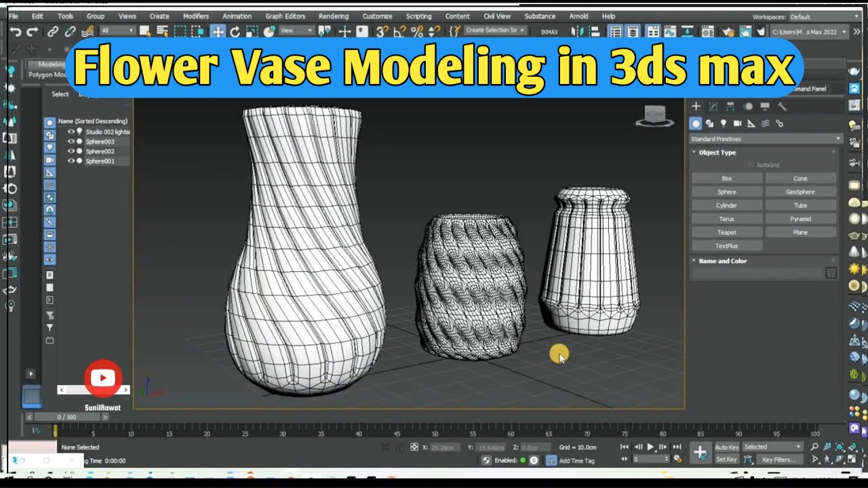
Task: Activate the Select and Move tool
Action: (x=218, y=31)
